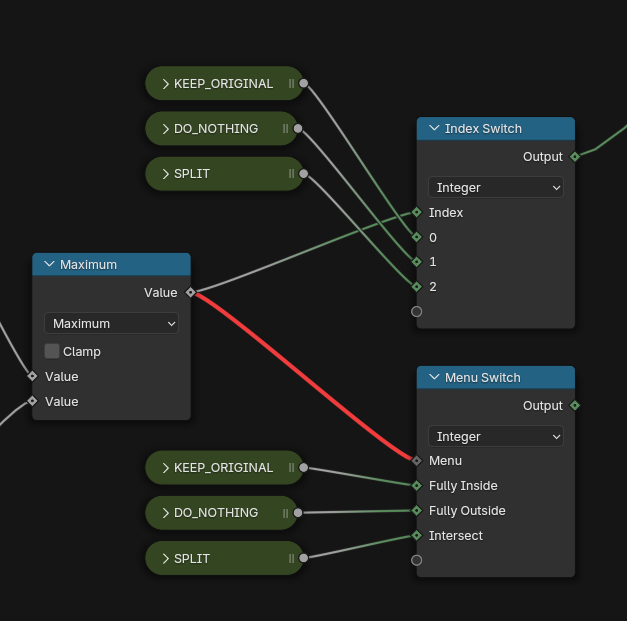Click the Intersect label
Viewport: 627px width, 621px height.
pyautogui.click(x=455, y=535)
